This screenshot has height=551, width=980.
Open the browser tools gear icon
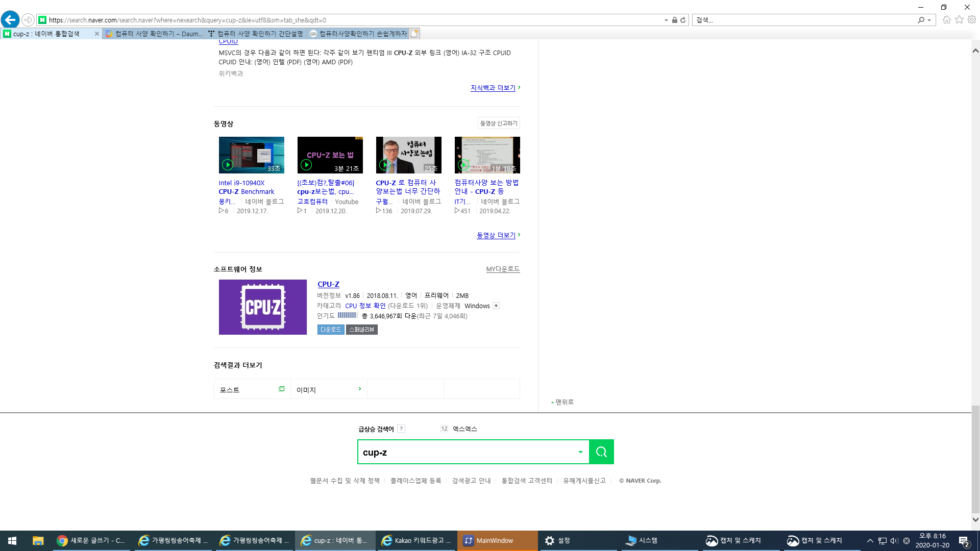coord(972,20)
